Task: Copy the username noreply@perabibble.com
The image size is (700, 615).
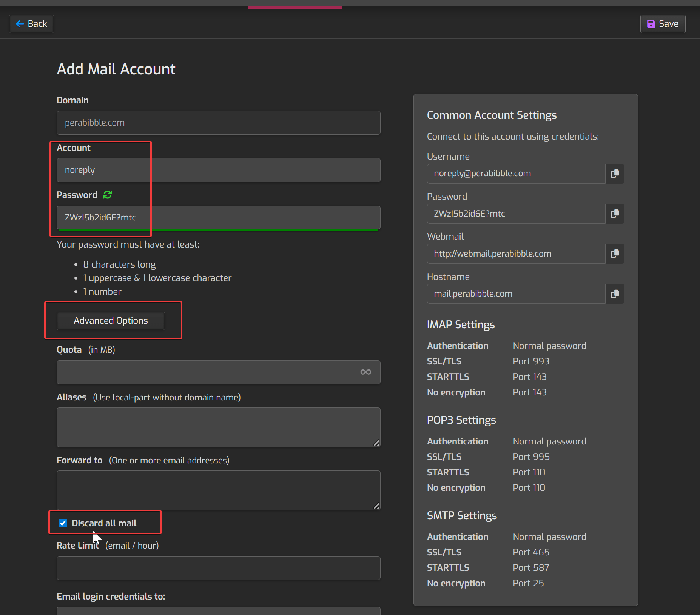Action: click(x=615, y=174)
